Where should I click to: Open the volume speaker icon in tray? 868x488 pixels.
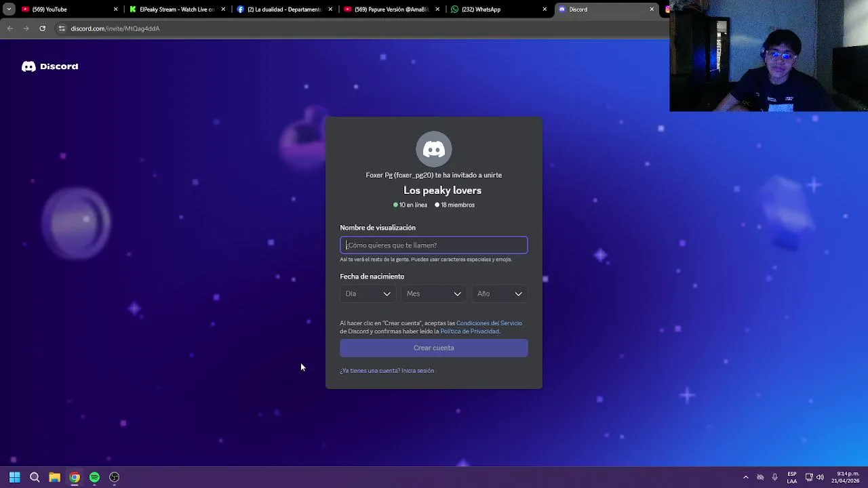click(821, 477)
